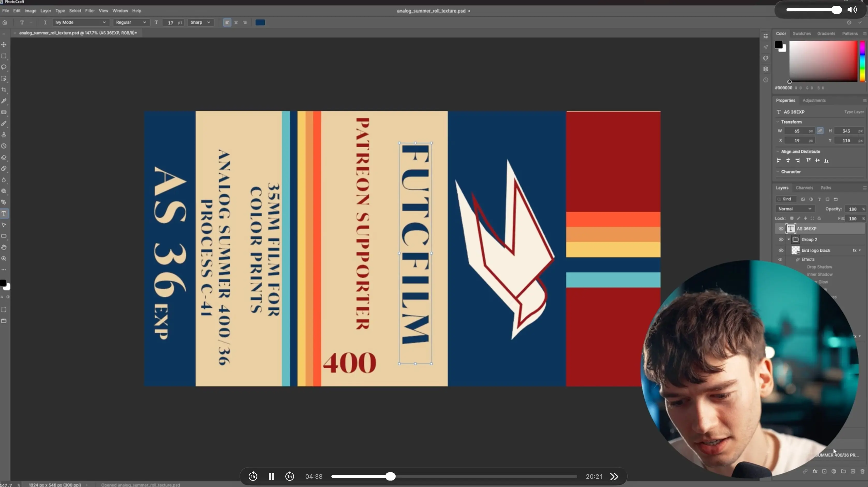Click the text color swatch in options bar

(260, 23)
